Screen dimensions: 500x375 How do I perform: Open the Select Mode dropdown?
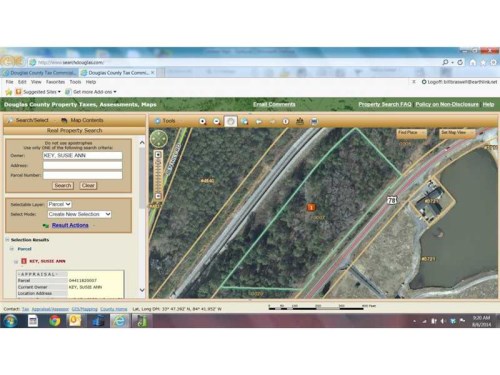79,214
